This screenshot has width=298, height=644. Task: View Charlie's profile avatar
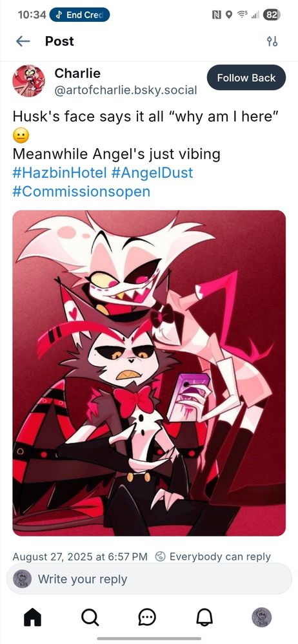coord(29,80)
